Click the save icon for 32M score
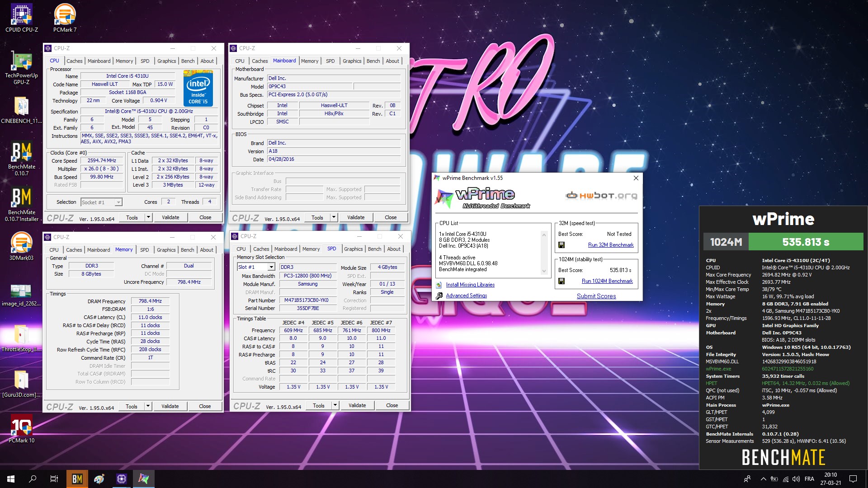This screenshot has height=488, width=868. tap(561, 245)
